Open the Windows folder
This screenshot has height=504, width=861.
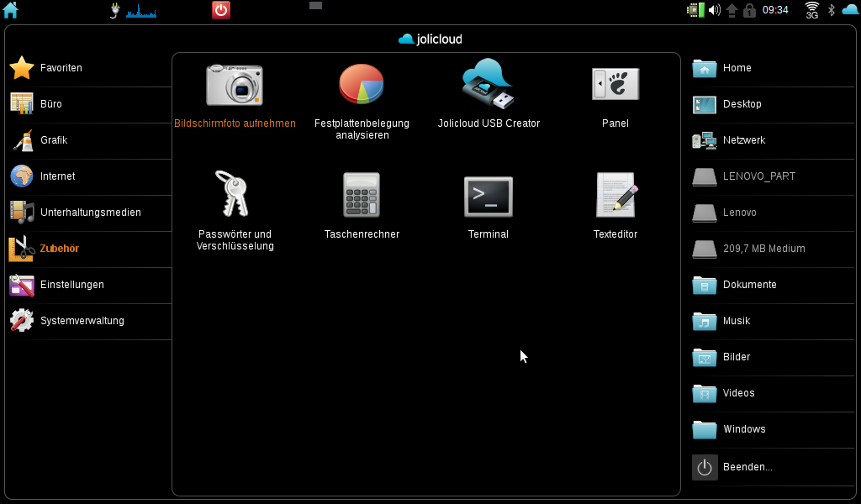[773, 430]
